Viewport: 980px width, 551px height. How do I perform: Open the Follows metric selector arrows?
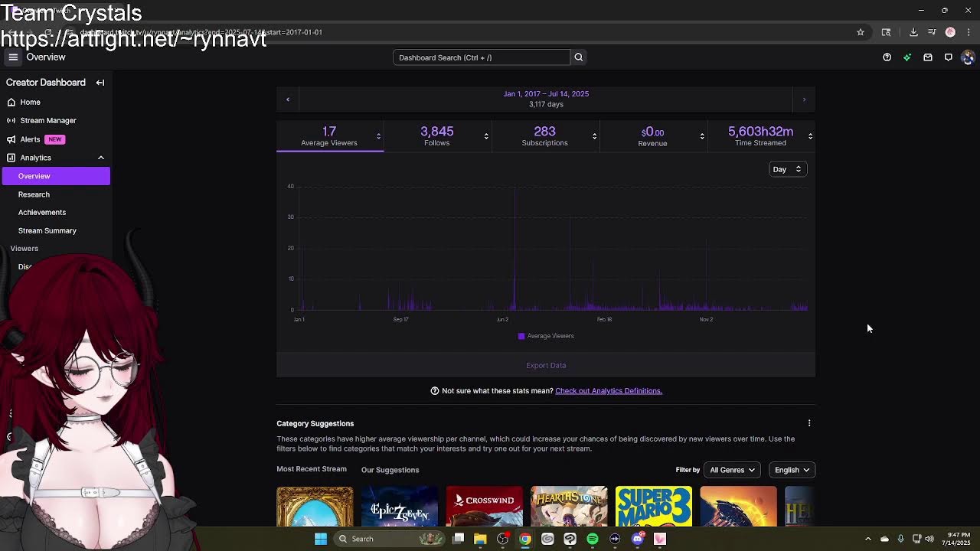point(486,136)
